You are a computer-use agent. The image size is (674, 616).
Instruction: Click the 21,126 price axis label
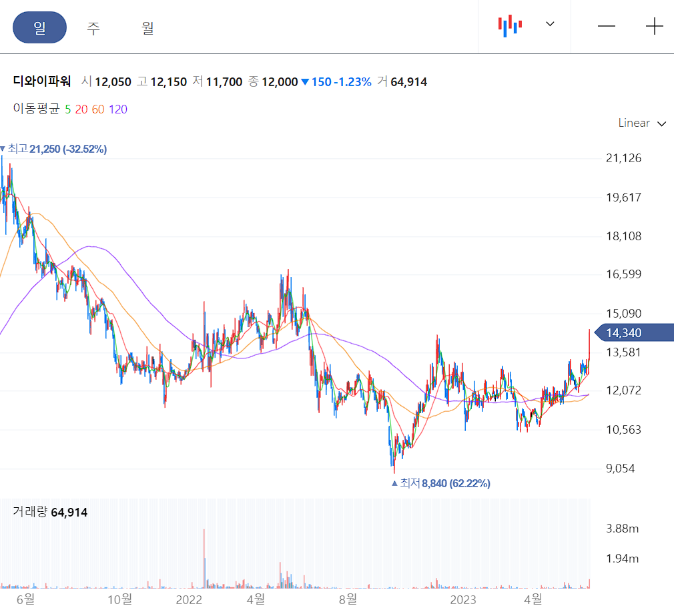[623, 158]
